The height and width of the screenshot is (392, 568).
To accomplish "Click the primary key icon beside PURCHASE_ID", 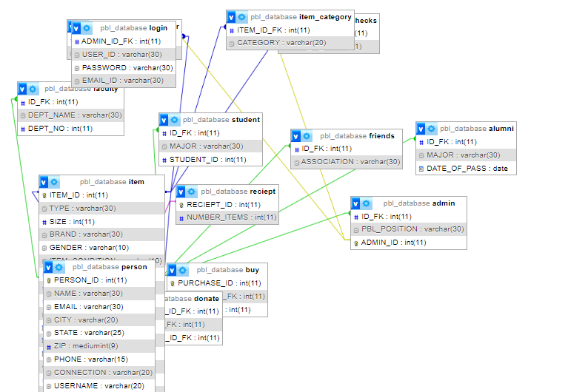I will pyautogui.click(x=173, y=283).
